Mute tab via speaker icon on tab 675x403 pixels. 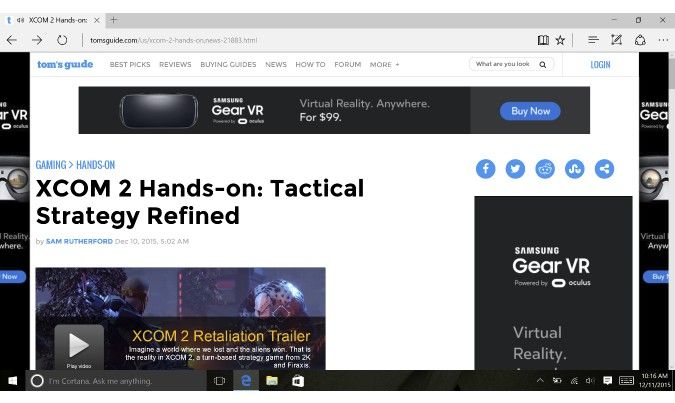20,20
